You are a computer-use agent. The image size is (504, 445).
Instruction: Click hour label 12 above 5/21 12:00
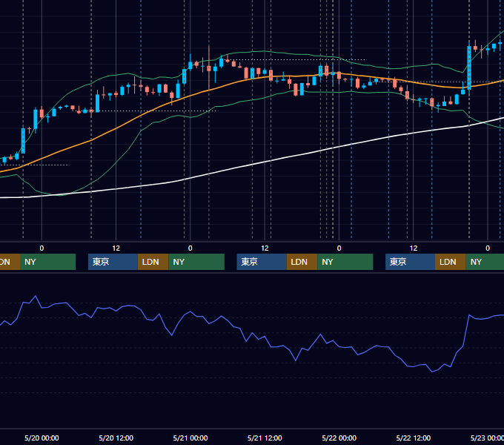coord(265,248)
